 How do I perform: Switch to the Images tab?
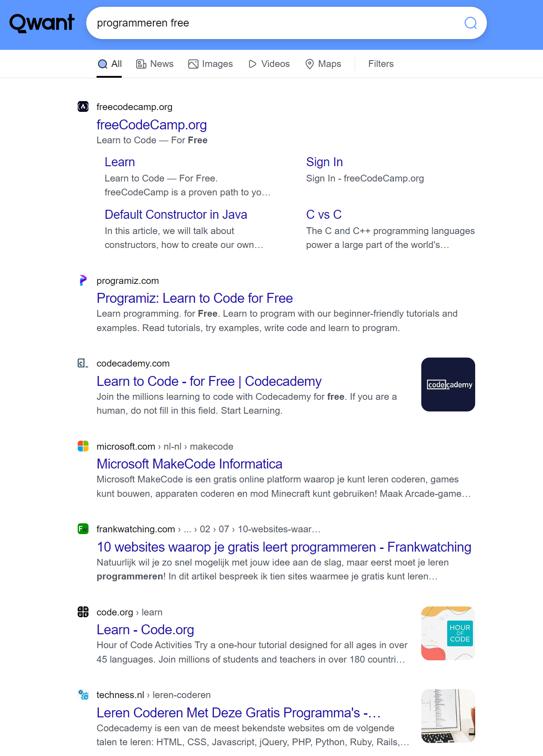point(211,64)
